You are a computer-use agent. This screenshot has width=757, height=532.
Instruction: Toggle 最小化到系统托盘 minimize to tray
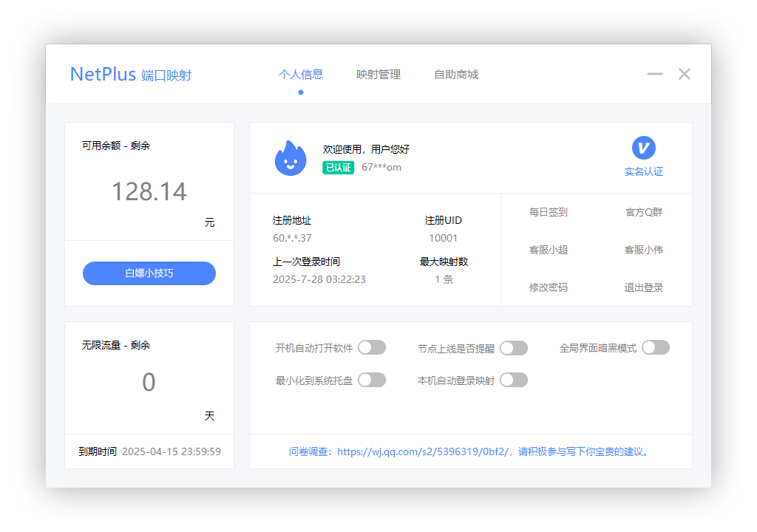[x=372, y=380]
